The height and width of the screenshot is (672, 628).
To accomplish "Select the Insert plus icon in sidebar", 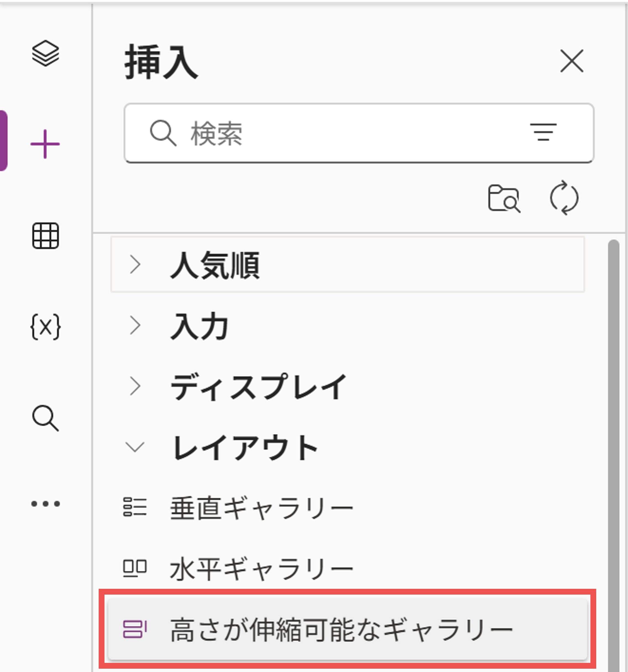I will 45,144.
